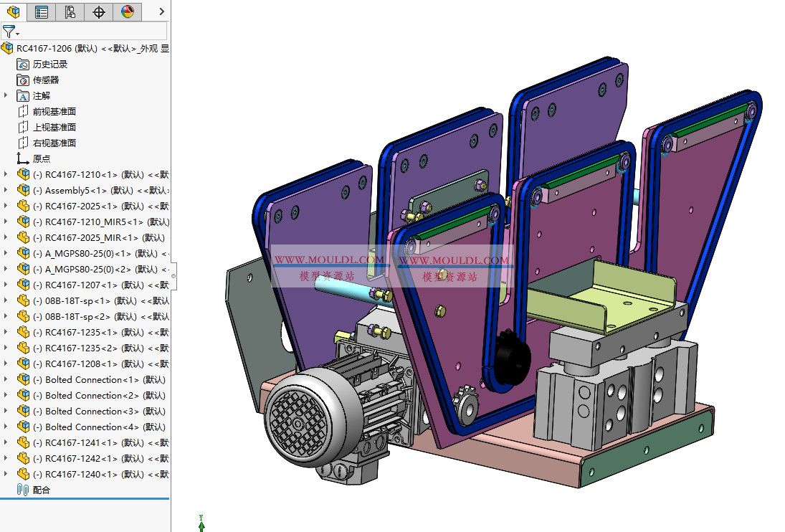
Task: Expand component RC4167-1210<1> in the tree
Action: [x=4, y=174]
